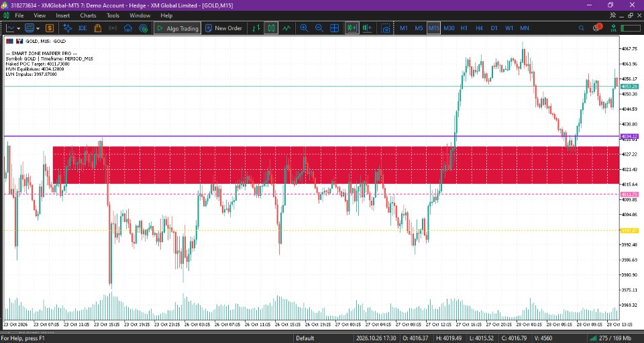This screenshot has width=644, height=343.
Task: Toggle chart shift from right border
Action: click(367, 28)
